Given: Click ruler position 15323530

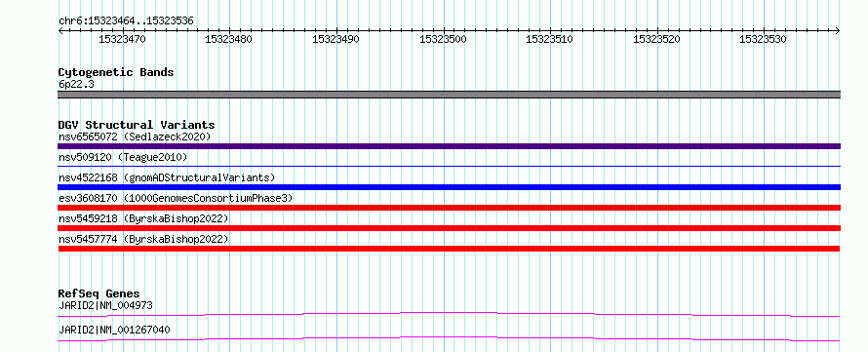Looking at the screenshot, I should coord(764,39).
